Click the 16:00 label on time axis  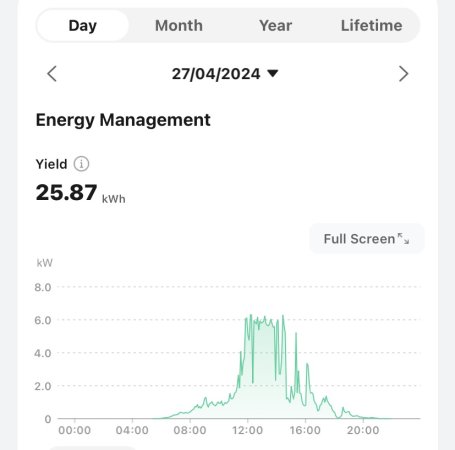pos(305,430)
